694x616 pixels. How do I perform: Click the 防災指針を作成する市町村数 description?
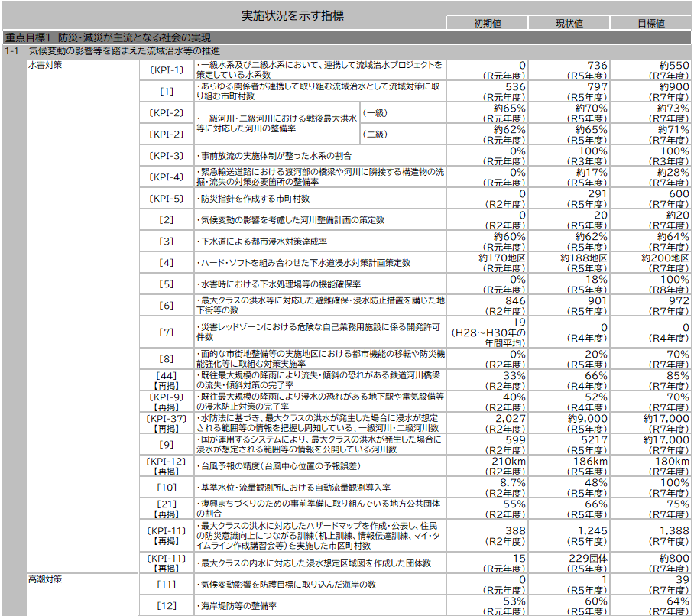coord(253,199)
